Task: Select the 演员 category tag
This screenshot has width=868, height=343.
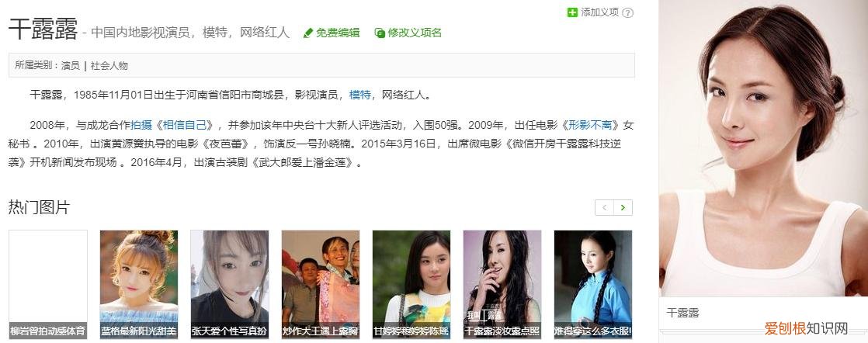Action: [x=71, y=65]
